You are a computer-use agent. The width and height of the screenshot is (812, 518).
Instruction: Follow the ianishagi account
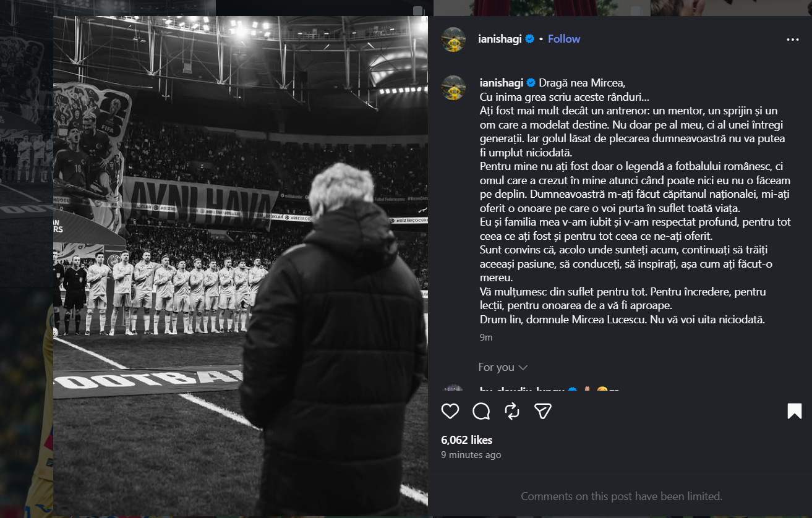coord(564,39)
